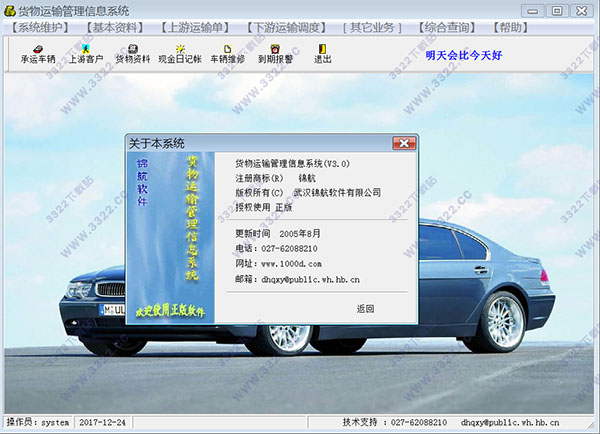This screenshot has height=434, width=600.
Task: Open the 上游客户 toolbar icon
Action: (86, 54)
